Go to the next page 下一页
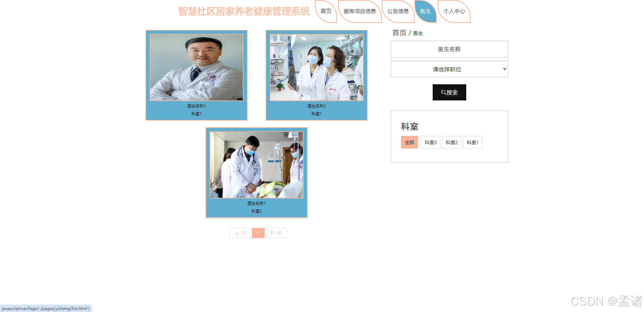Screen dimensions: 644x312 point(276,233)
